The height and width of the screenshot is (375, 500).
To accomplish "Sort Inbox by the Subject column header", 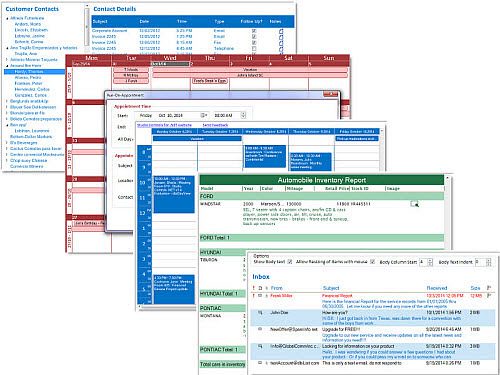I will (331, 288).
